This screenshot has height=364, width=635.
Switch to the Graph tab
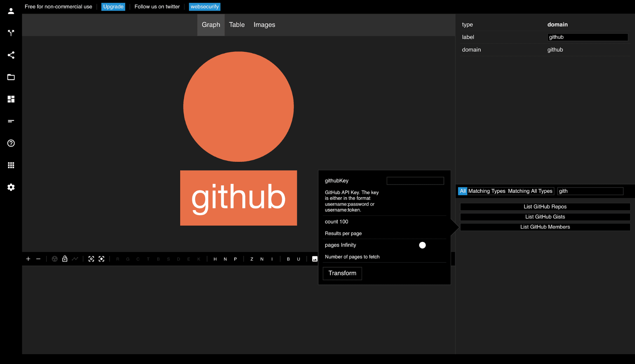[211, 25]
